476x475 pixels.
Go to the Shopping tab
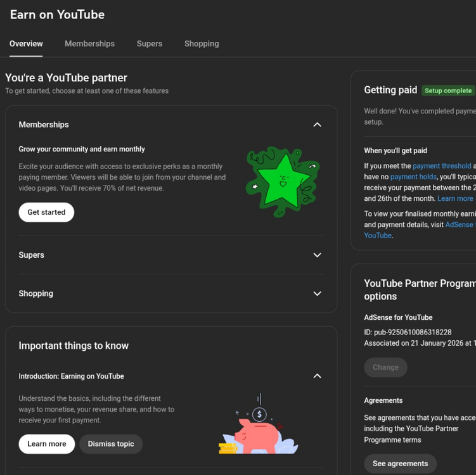202,44
